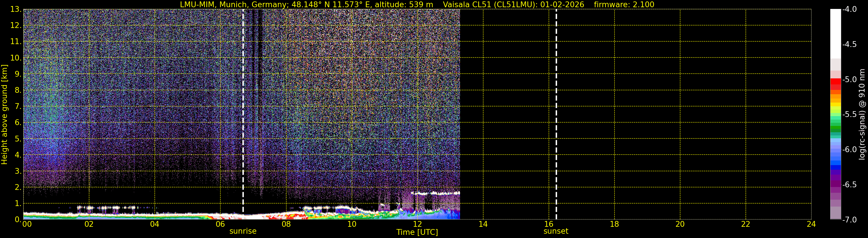Click the 'log(rc-signal) @ 910 nm' colorbar label
The image size is (868, 238).
click(862, 114)
